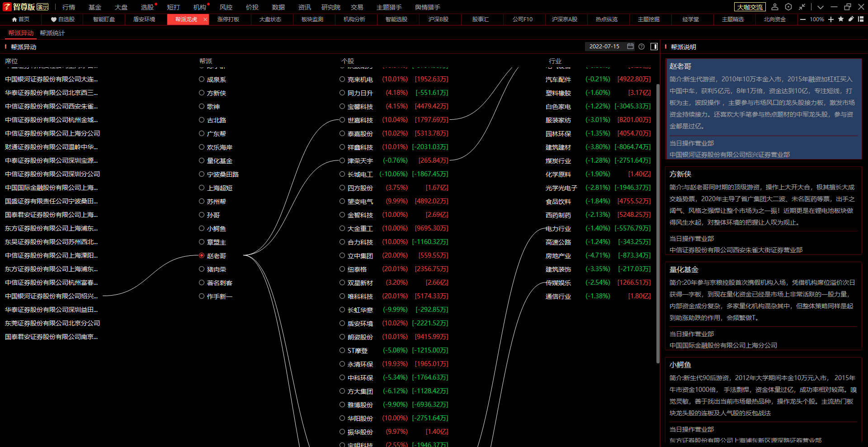
Task: Click 中国银河证券绍兴证券营业部 in 赵老哥 card
Action: (730, 154)
